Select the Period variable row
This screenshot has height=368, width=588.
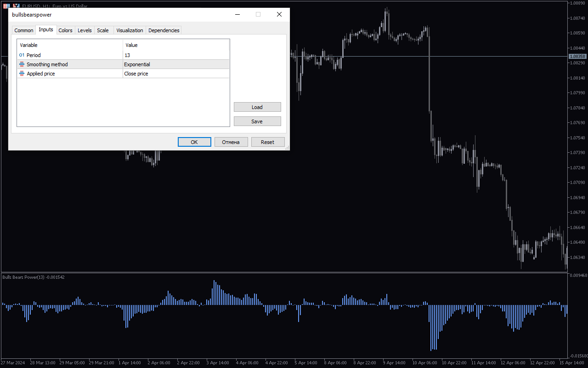click(123, 55)
